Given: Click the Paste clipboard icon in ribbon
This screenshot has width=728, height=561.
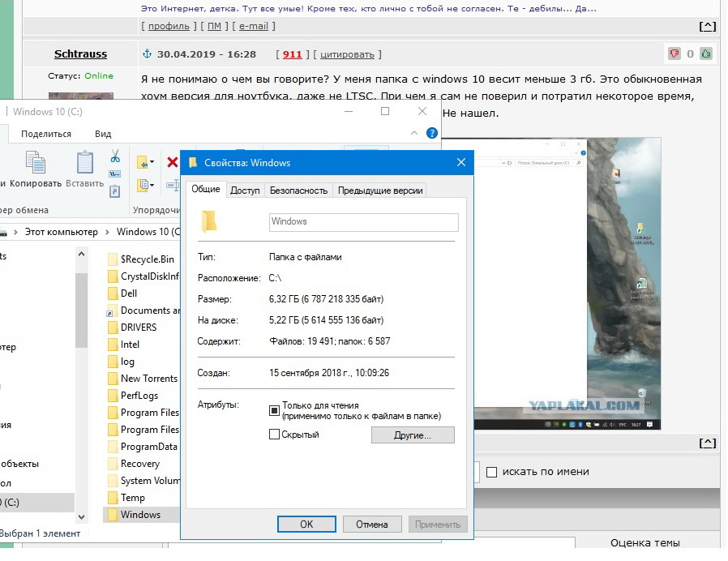Looking at the screenshot, I should pos(85,162).
